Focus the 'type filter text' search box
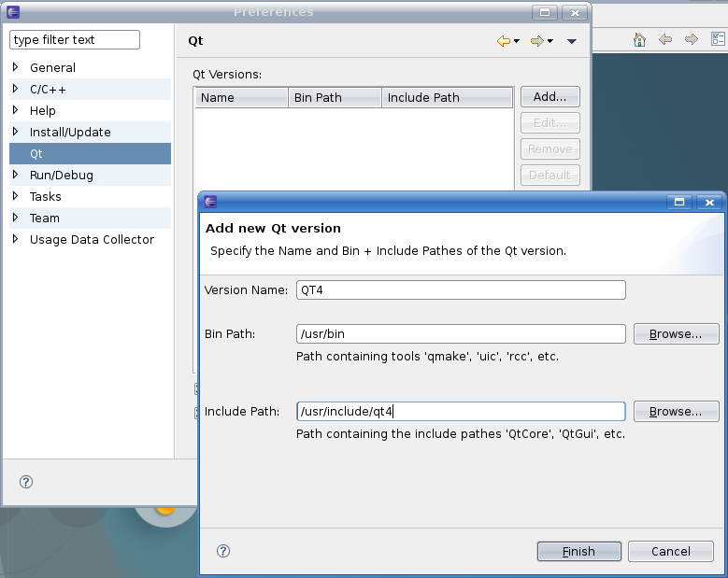 click(74, 40)
